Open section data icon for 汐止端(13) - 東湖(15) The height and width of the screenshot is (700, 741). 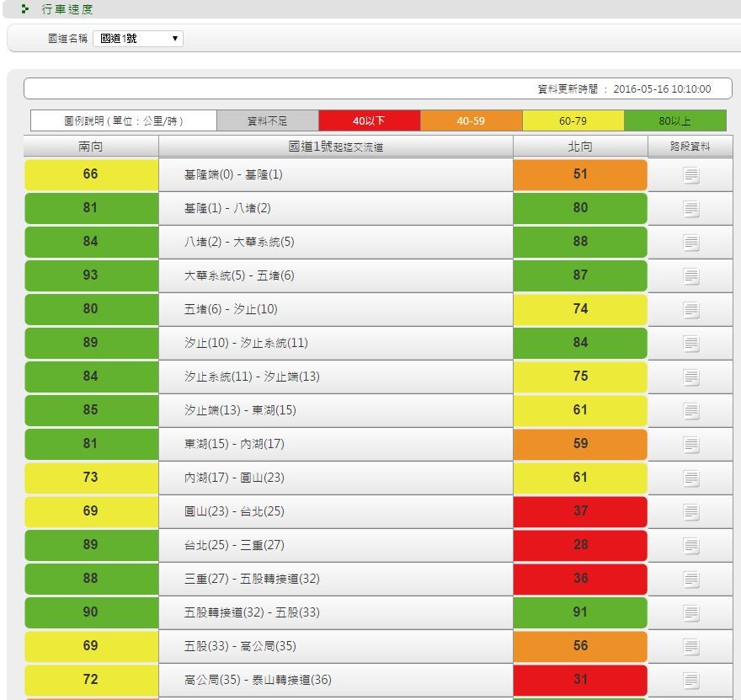[690, 411]
